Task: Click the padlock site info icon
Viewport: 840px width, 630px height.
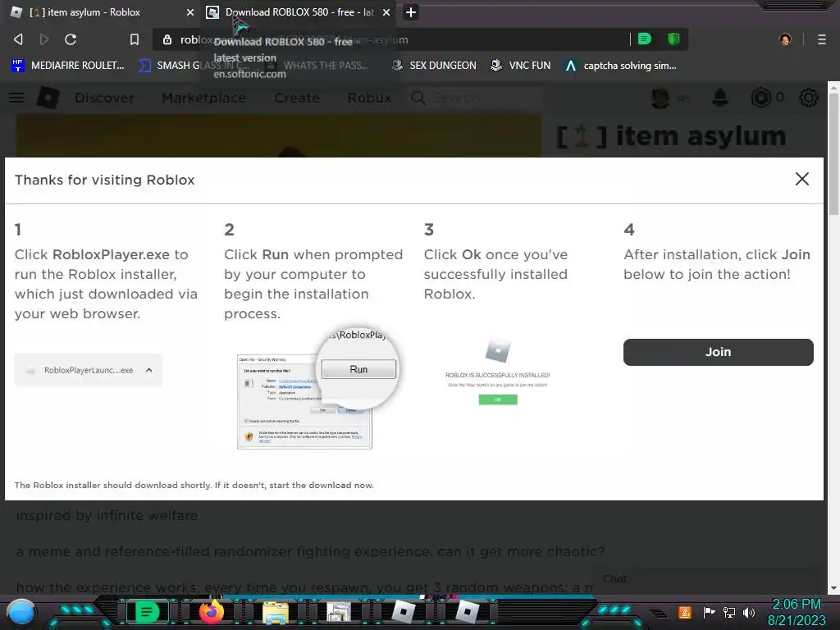Action: pyautogui.click(x=167, y=39)
